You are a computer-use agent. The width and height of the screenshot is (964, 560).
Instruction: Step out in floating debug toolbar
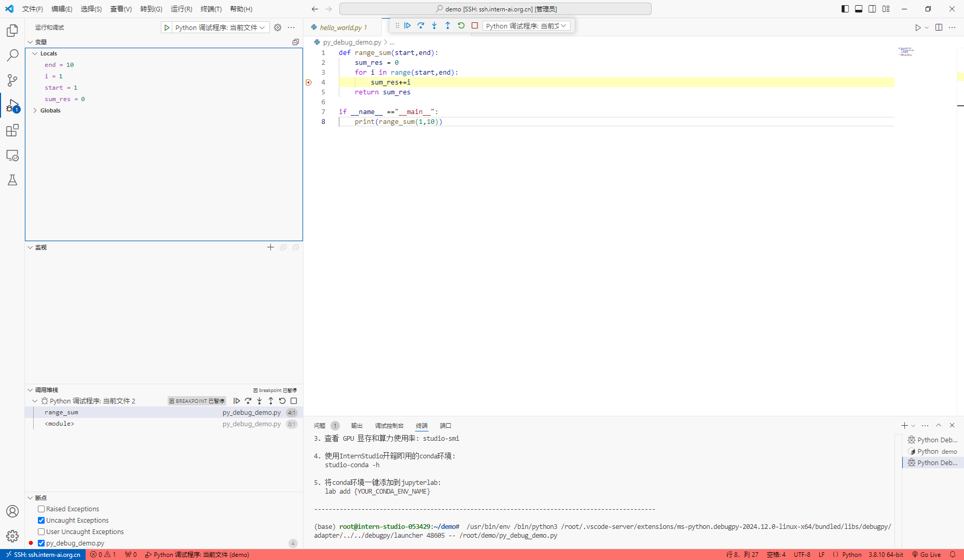click(448, 25)
